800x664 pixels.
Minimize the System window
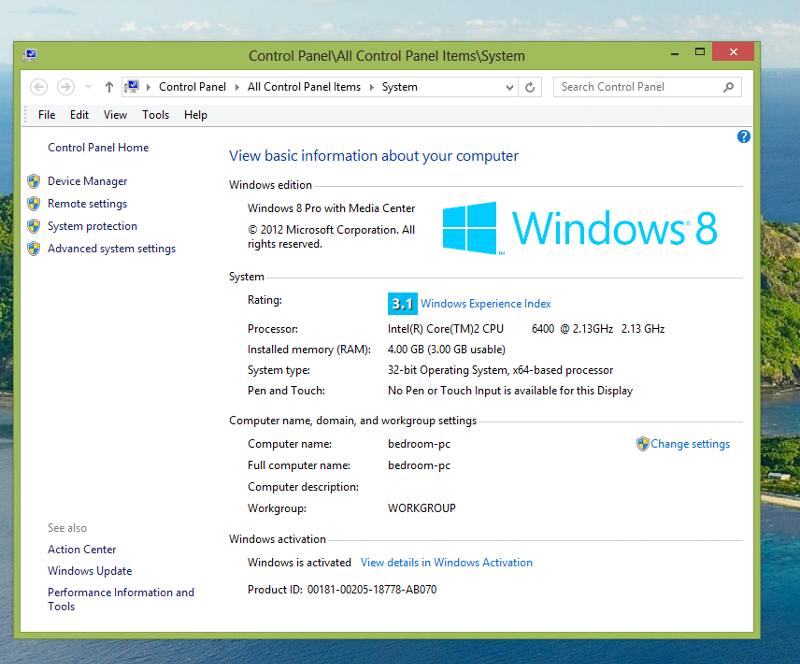[x=675, y=53]
